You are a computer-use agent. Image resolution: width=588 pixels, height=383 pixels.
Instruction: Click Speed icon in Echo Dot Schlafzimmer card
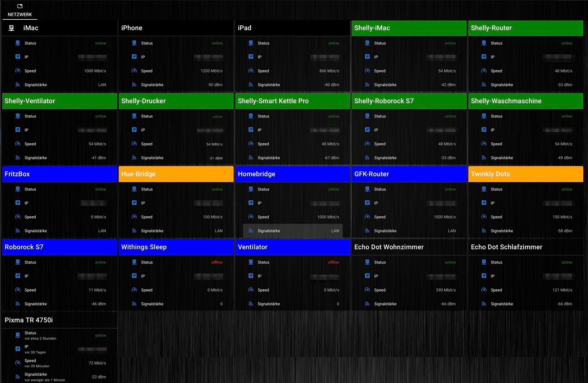click(x=484, y=290)
